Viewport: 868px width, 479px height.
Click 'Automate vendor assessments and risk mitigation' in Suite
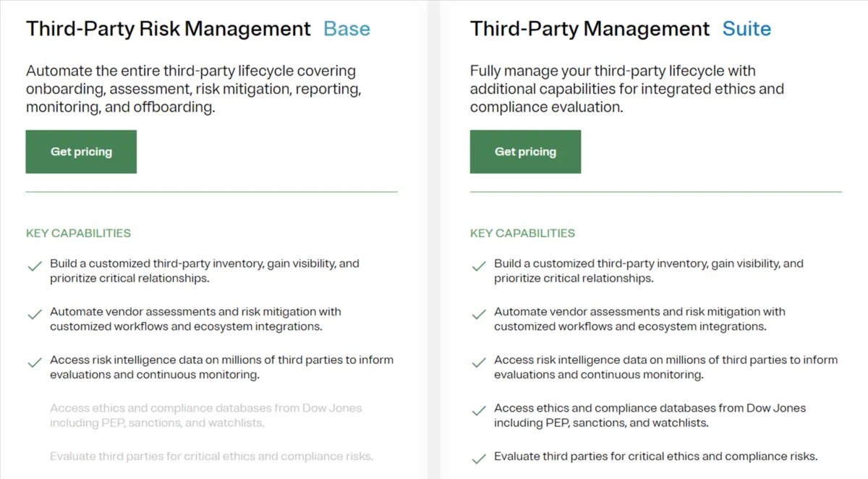coord(639,319)
